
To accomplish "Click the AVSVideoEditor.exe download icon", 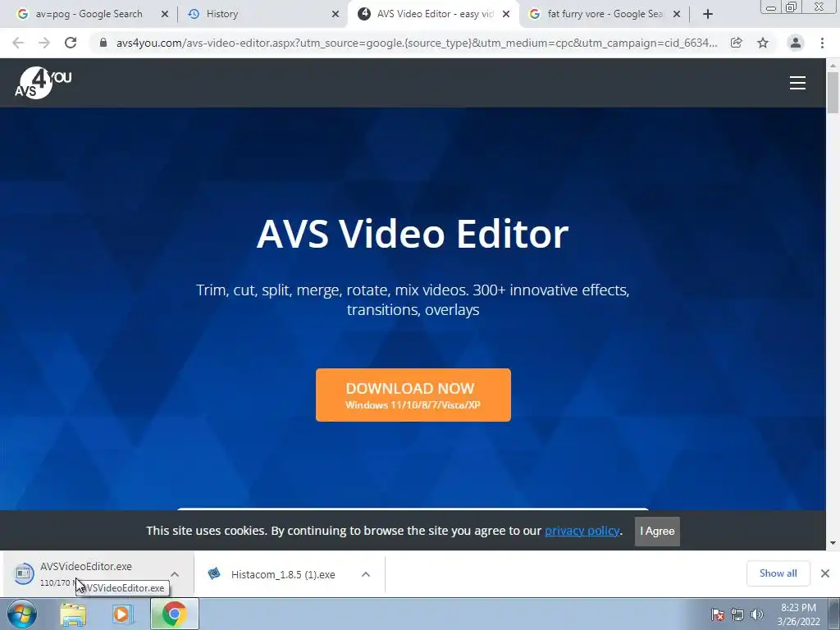I will [x=24, y=573].
